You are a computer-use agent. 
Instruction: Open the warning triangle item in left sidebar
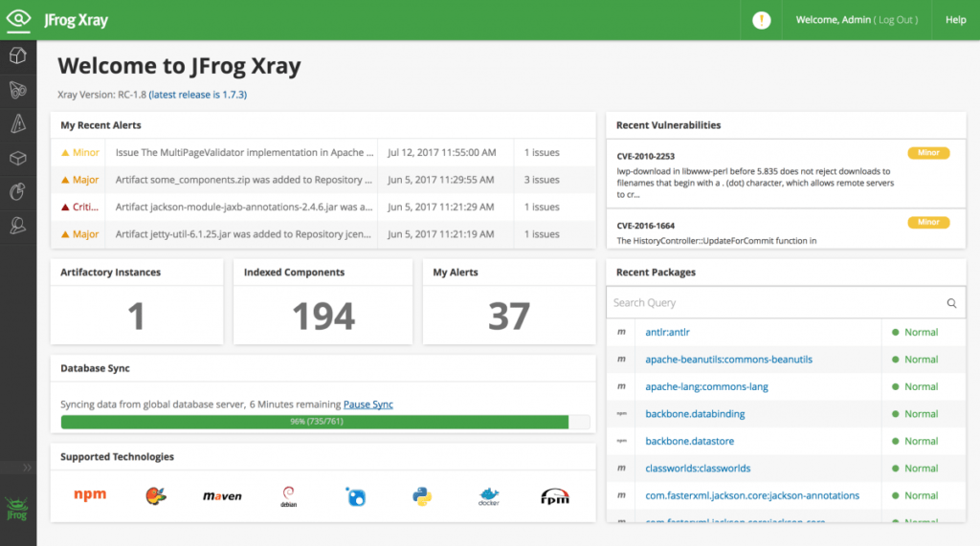coord(18,123)
